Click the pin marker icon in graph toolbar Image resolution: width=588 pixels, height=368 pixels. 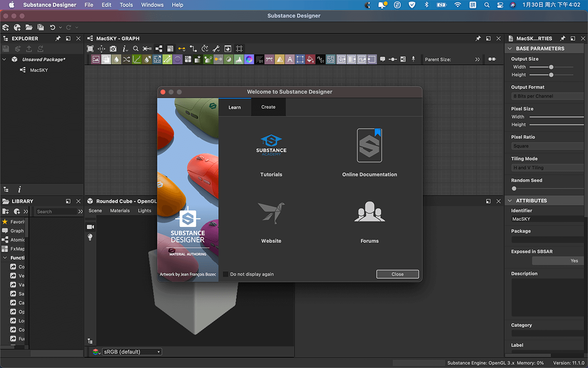(x=413, y=59)
